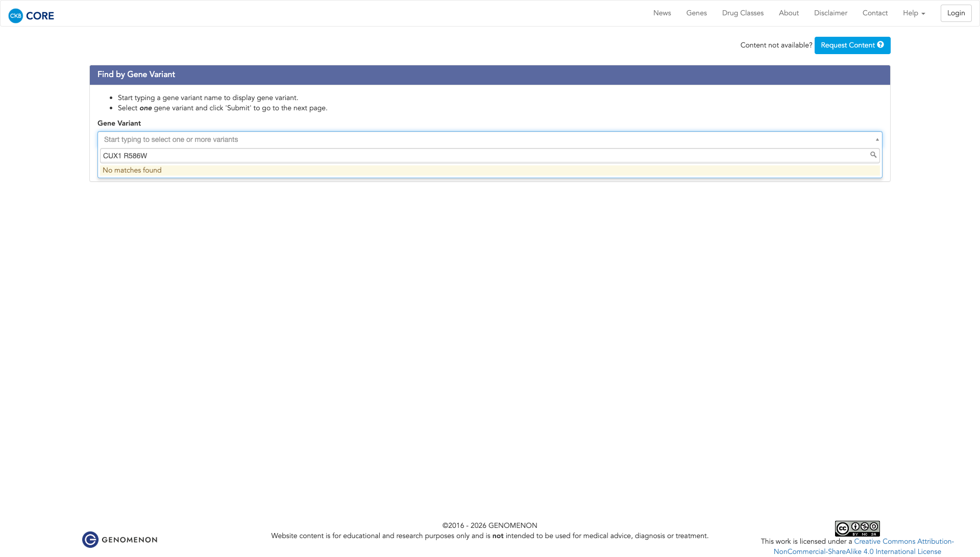Open Creative Commons Attribution license link
This screenshot has width=980, height=557.
tap(903, 541)
